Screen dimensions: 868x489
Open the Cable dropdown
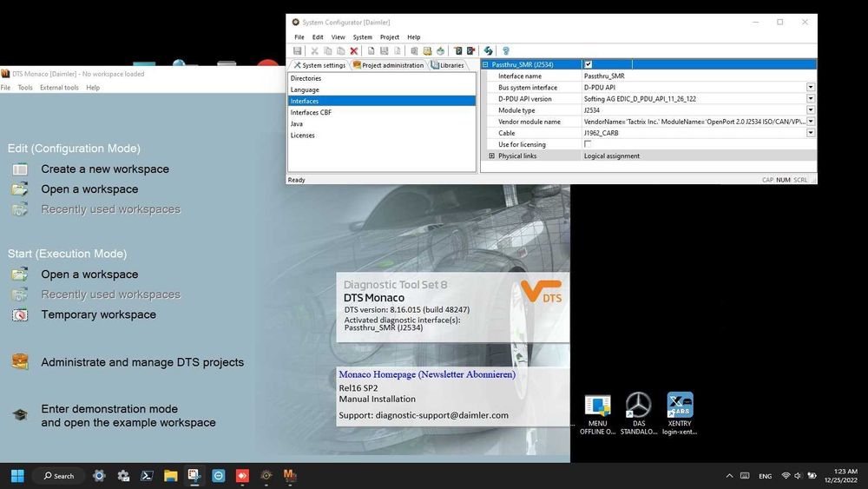click(x=811, y=133)
